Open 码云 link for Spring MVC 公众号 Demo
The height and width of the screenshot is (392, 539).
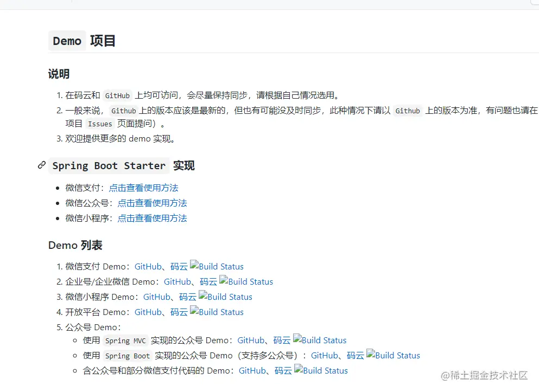point(282,340)
